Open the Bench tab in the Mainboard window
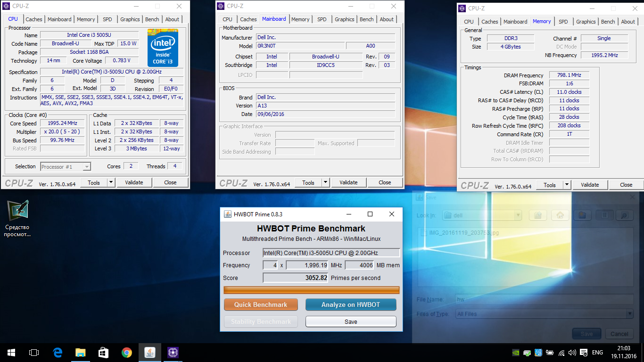The height and width of the screenshot is (362, 644). tap(366, 19)
